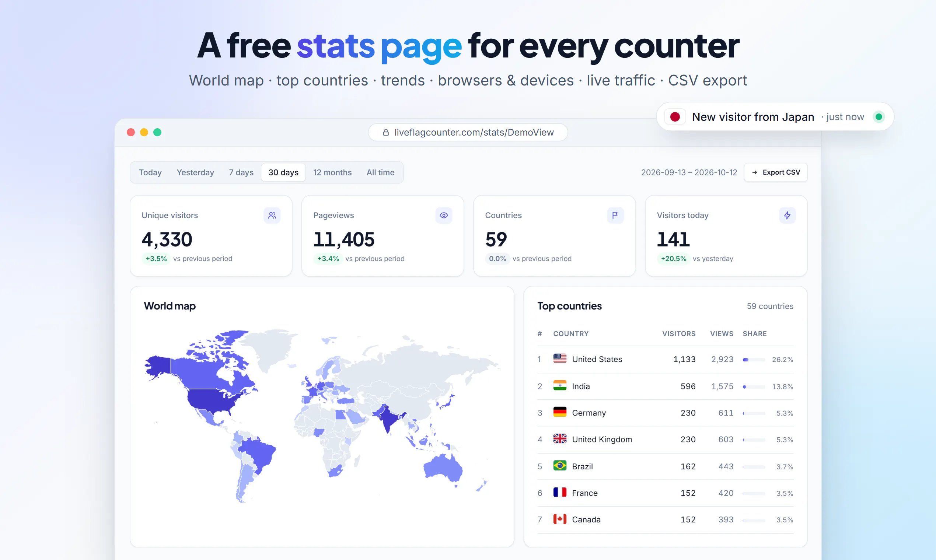This screenshot has width=936, height=560.
Task: Select the Yesterday range tab
Action: point(195,172)
